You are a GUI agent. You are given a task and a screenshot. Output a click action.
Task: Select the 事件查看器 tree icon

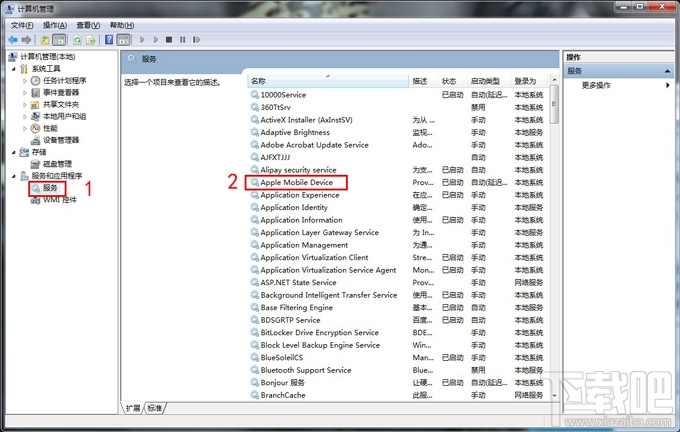(36, 92)
